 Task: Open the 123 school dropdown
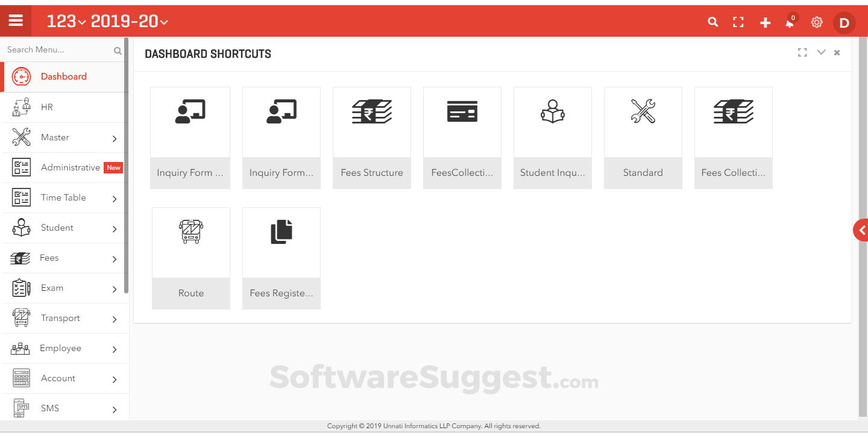66,21
